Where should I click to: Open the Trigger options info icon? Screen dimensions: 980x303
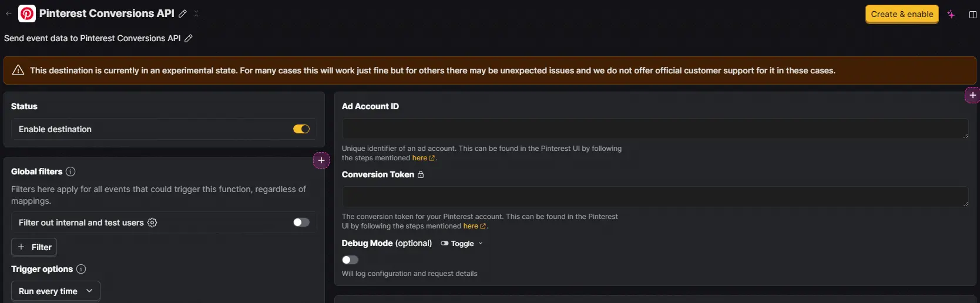[x=81, y=269]
